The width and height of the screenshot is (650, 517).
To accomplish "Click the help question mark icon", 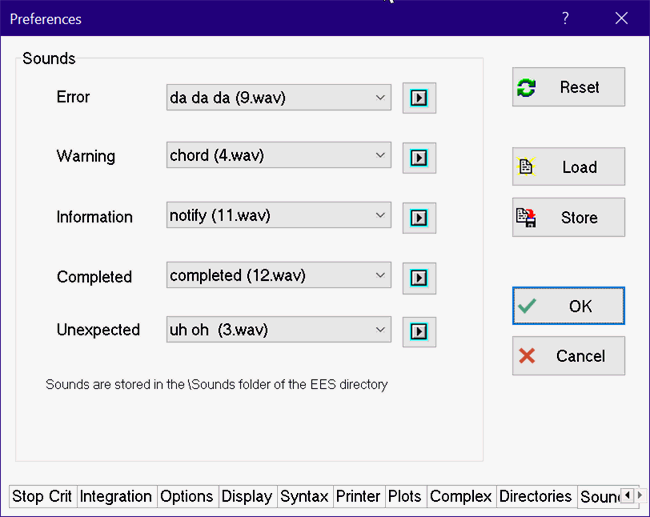I will pos(565,18).
